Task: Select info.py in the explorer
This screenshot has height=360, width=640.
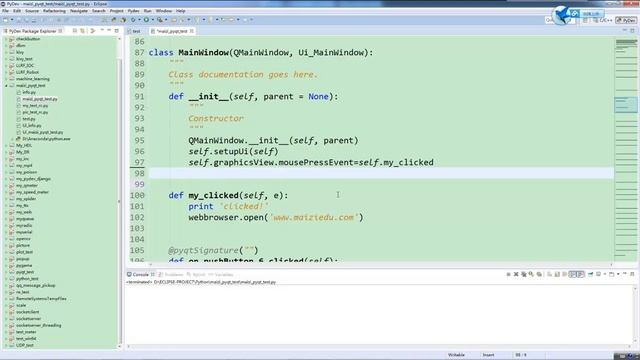Action: (x=29, y=93)
